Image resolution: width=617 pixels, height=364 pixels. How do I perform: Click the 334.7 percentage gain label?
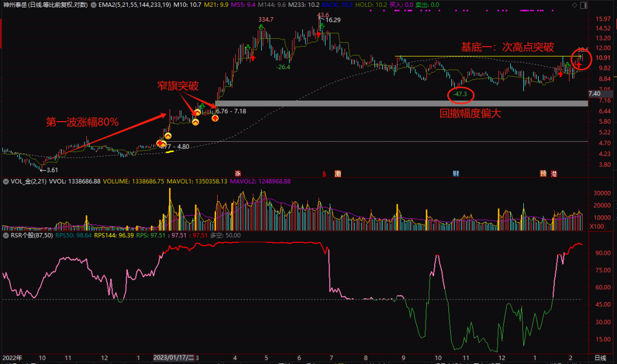coord(266,19)
